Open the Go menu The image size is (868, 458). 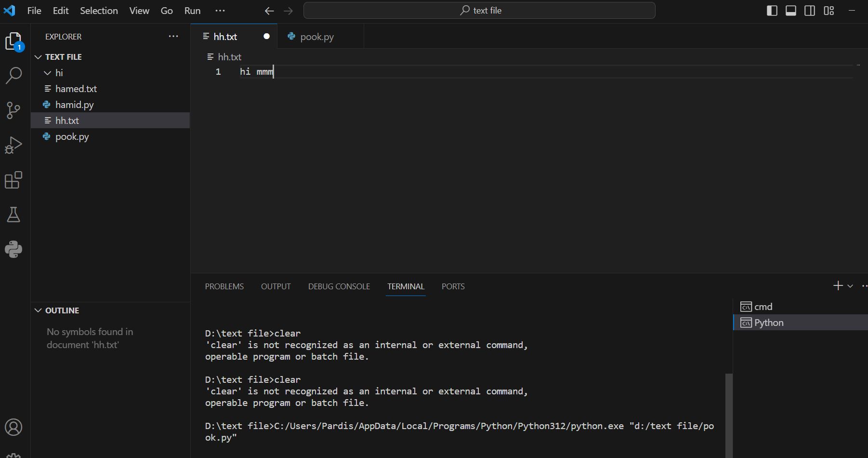(x=167, y=11)
